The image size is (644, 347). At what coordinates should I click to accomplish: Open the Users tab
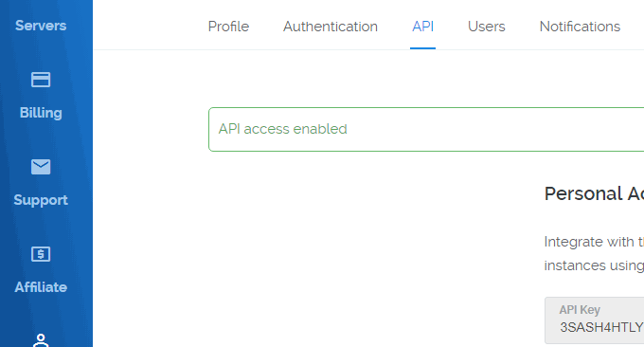(486, 27)
